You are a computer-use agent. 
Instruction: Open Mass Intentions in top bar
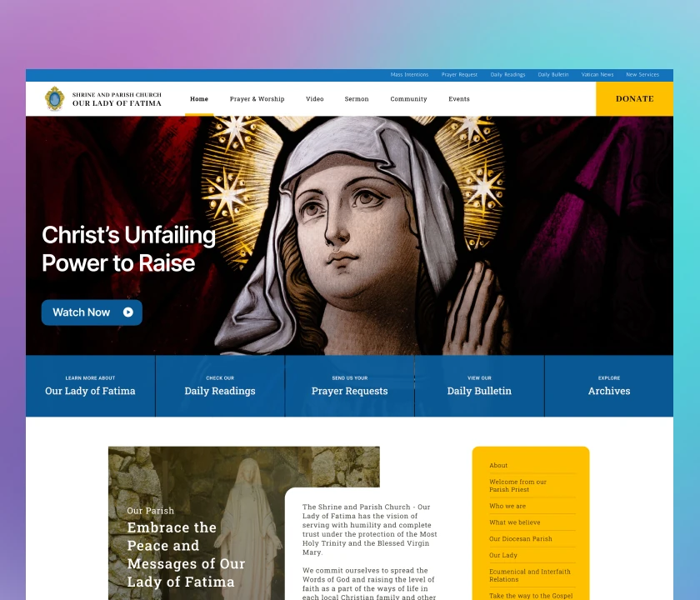(x=409, y=74)
